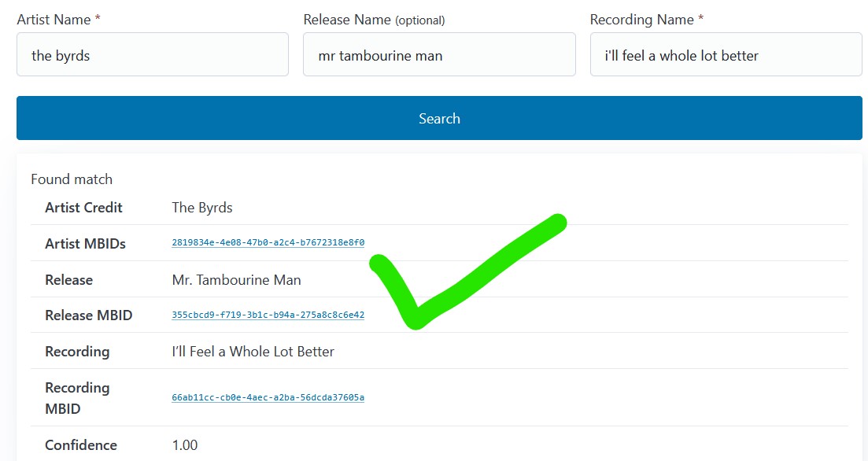This screenshot has width=868, height=461.
Task: Click the Mr. Tambourine Man release value
Action: coord(236,280)
